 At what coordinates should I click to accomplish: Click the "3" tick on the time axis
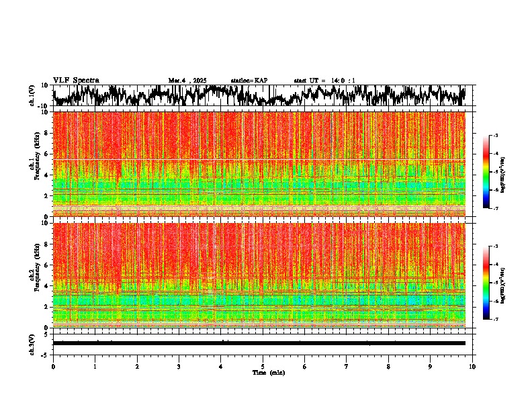tap(179, 367)
